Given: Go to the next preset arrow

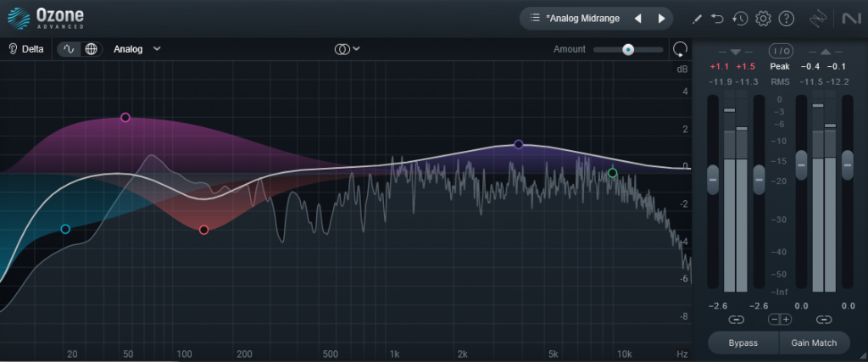Looking at the screenshot, I should click(661, 19).
